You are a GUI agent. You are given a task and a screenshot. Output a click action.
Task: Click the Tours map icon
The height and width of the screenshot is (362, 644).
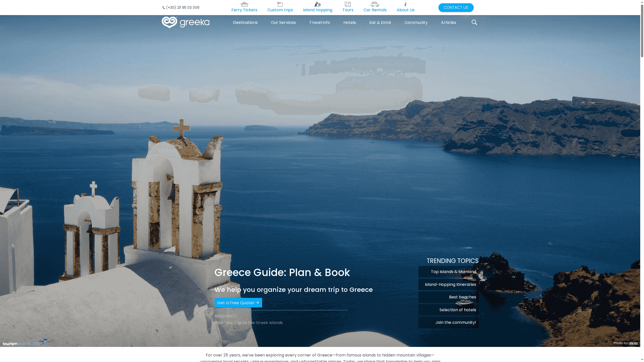point(348,4)
